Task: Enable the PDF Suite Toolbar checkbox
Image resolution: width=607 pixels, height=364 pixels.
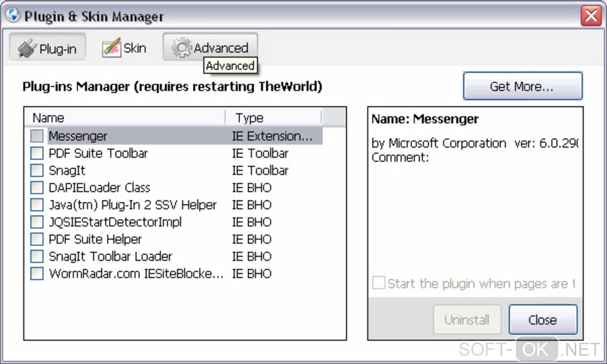Action: (37, 153)
